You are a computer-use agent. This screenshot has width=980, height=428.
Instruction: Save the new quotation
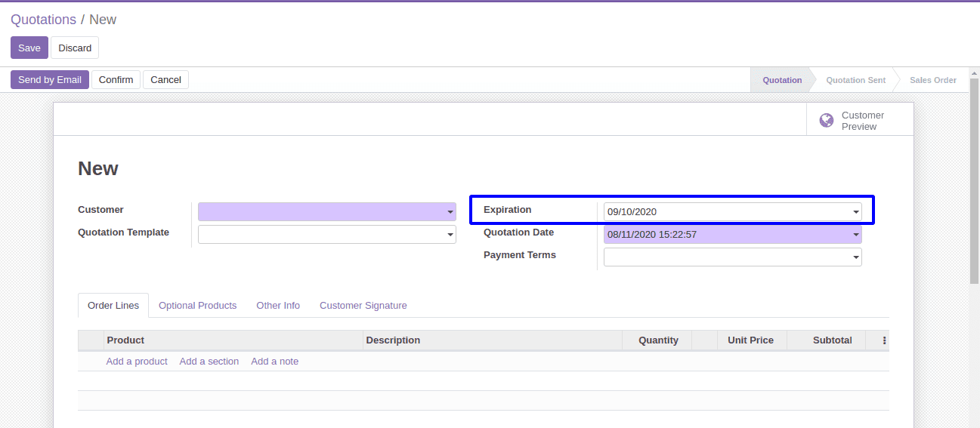(x=29, y=48)
